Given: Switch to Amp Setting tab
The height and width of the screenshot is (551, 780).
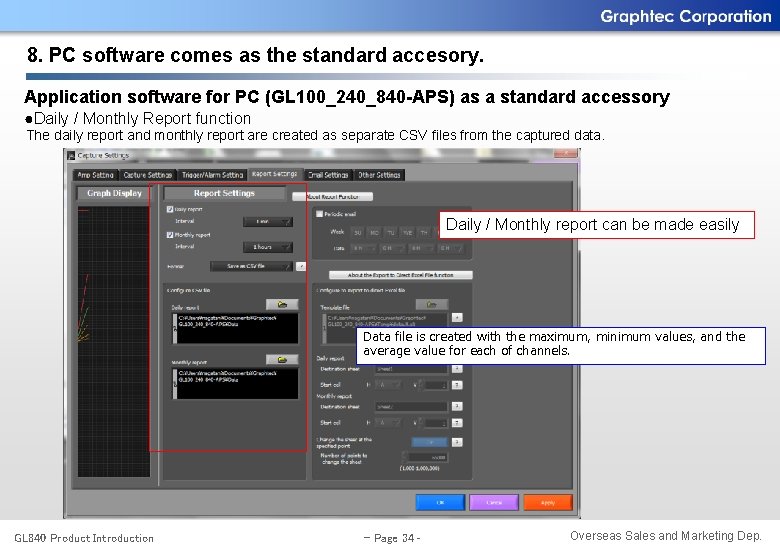Looking at the screenshot, I should coord(96,175).
